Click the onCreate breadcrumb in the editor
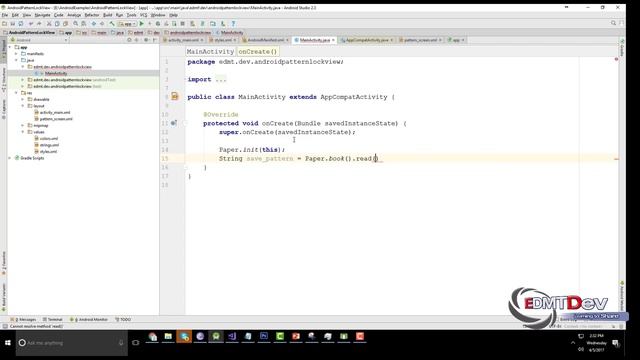The width and height of the screenshot is (640, 360). 258,51
